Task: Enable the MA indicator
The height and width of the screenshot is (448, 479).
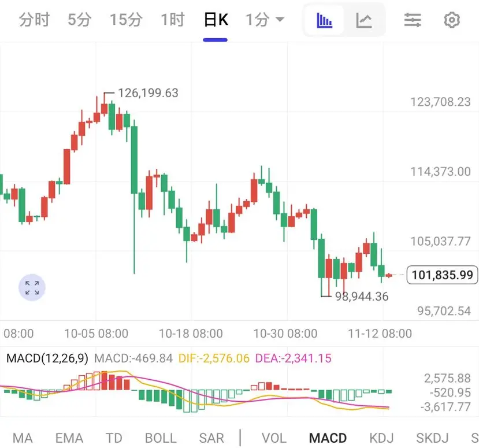Action: (x=23, y=438)
